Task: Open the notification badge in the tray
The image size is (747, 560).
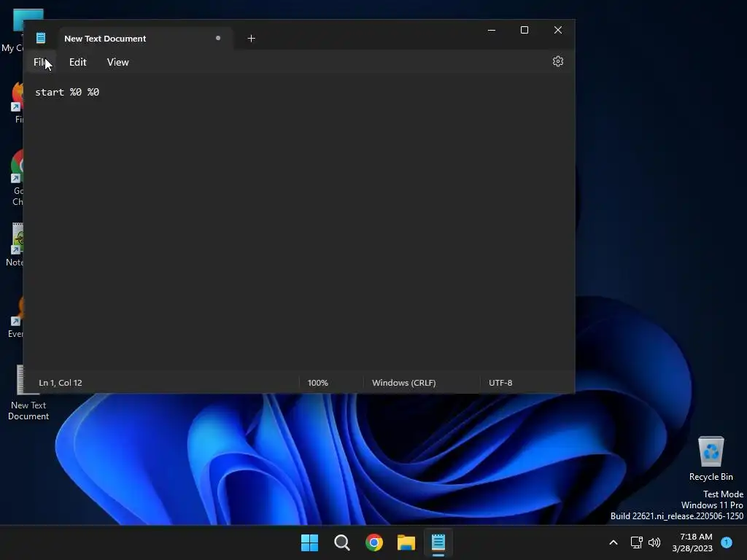Action: pos(727,542)
